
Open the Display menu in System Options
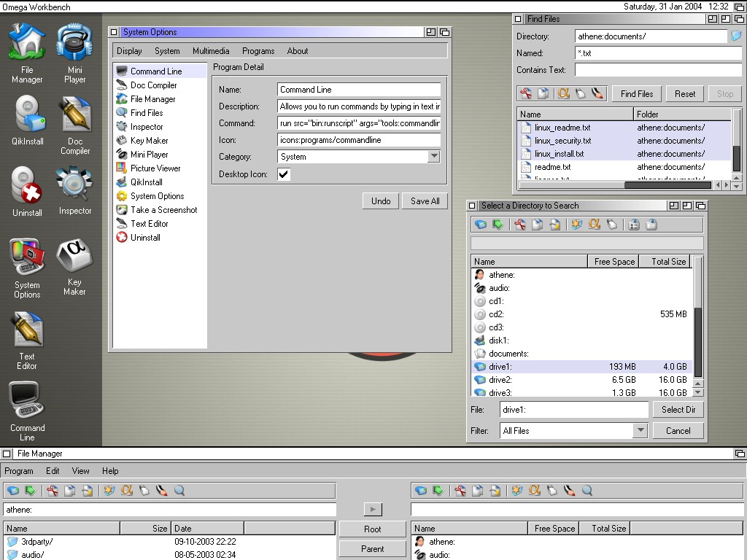129,51
